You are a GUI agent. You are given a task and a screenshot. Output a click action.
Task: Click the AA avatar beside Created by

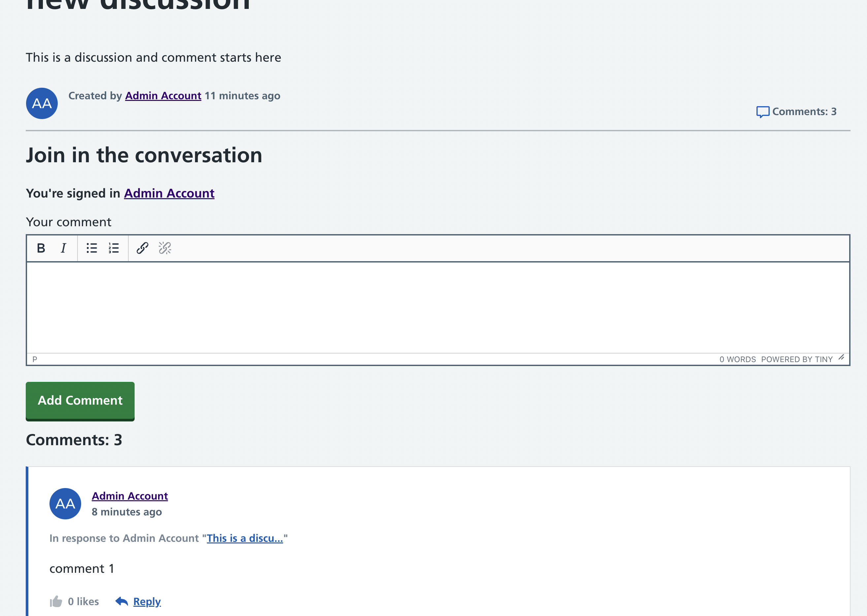(42, 104)
